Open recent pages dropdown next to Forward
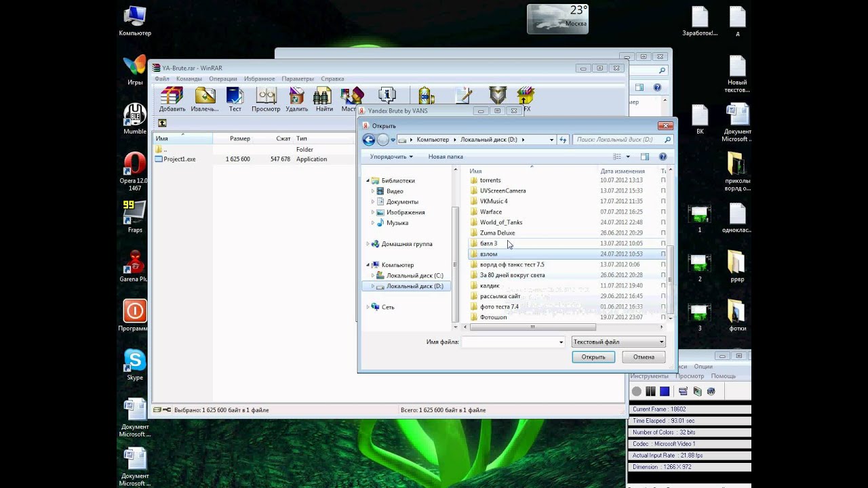 tap(393, 140)
